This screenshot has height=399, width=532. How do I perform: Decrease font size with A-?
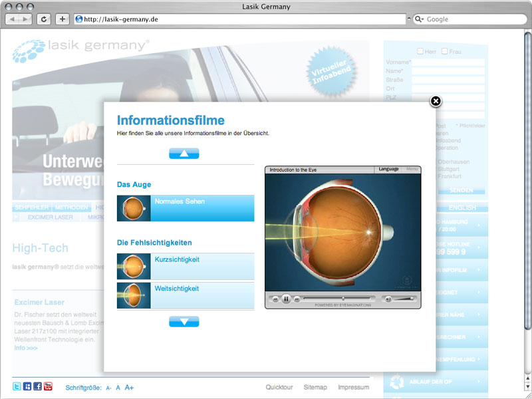point(108,388)
